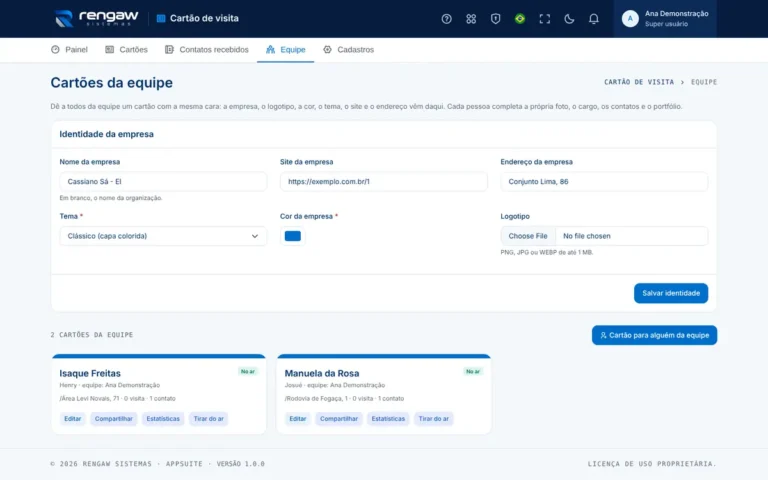Open the apps grid icon
Image resolution: width=768 pixels, height=480 pixels.
[x=471, y=19]
